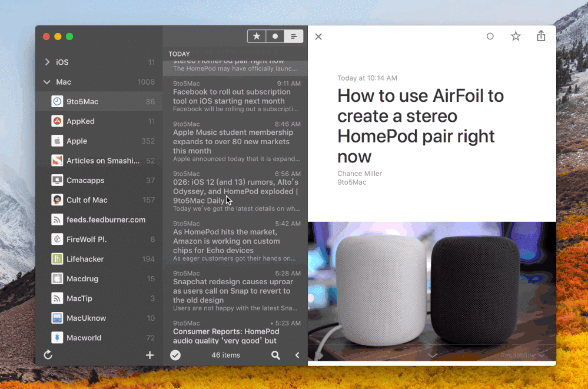Star the AirFoil article
Image resolution: width=588 pixels, height=389 pixels.
coord(516,36)
